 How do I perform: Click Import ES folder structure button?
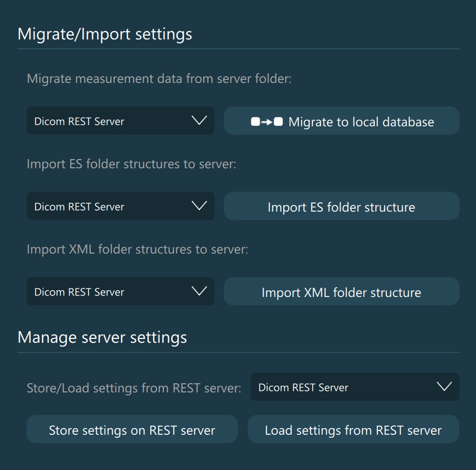tap(341, 207)
